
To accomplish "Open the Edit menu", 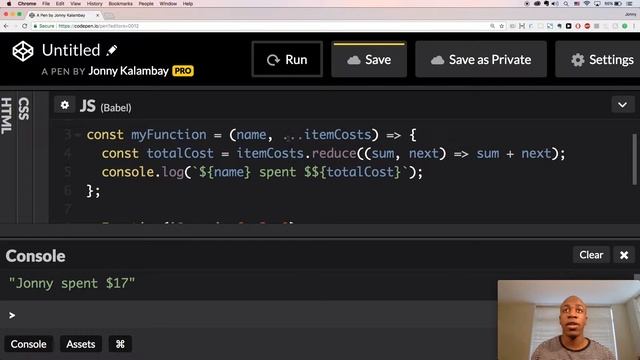I will tap(60, 4).
